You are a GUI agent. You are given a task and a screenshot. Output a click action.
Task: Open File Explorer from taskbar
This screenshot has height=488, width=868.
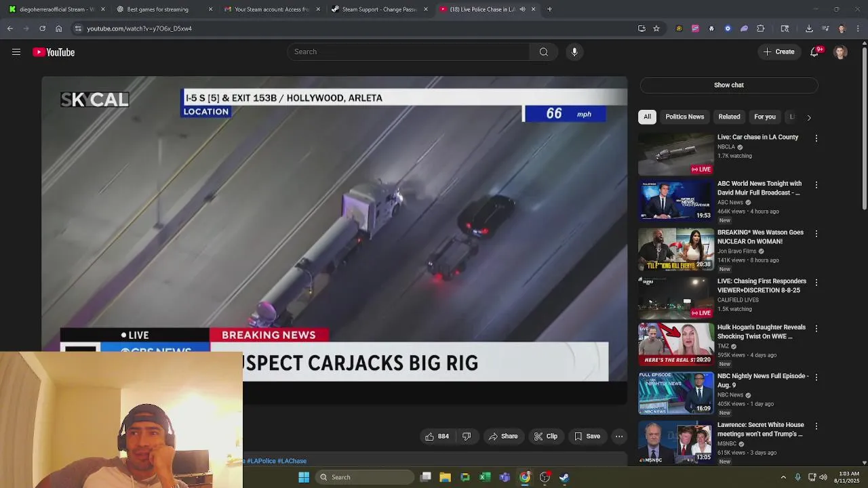[446, 477]
